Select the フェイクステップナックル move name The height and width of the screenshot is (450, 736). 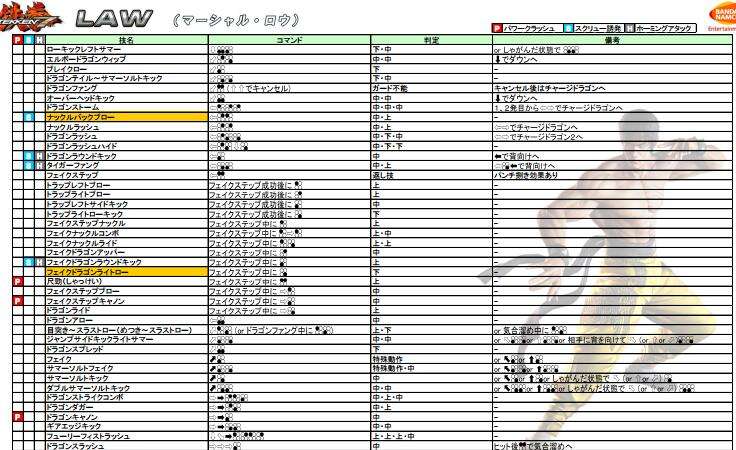coord(86,223)
